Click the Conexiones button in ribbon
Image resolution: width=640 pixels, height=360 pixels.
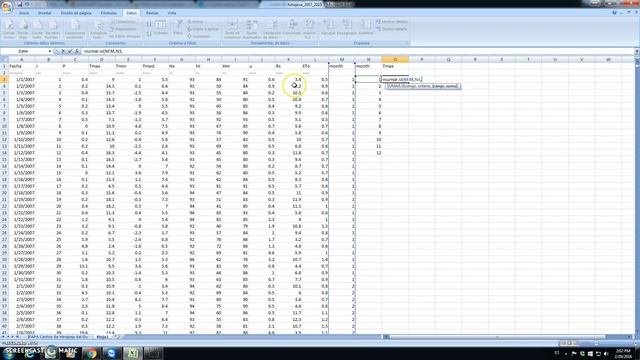point(123,22)
